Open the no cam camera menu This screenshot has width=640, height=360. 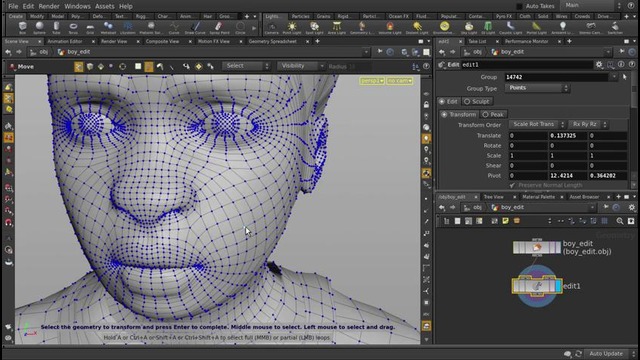pyautogui.click(x=400, y=81)
